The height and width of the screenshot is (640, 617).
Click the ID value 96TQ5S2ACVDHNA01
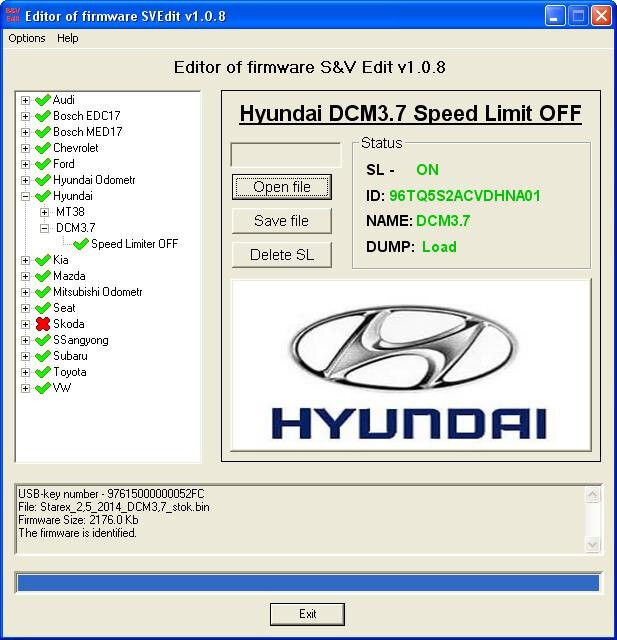(464, 196)
